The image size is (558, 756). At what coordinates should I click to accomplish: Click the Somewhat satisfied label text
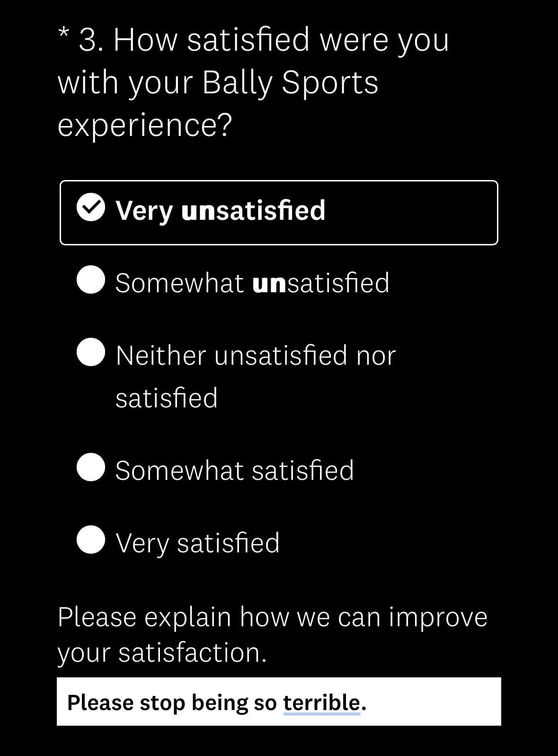[234, 470]
